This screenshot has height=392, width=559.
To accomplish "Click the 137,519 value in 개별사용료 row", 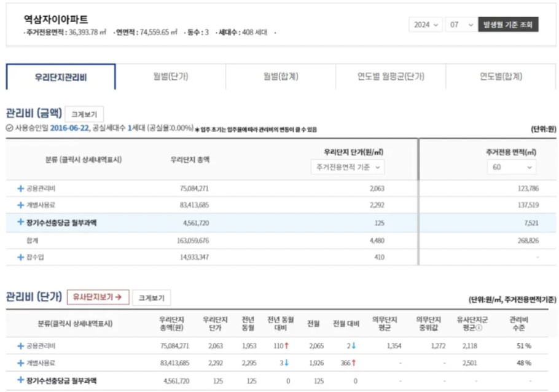I will click(528, 205).
